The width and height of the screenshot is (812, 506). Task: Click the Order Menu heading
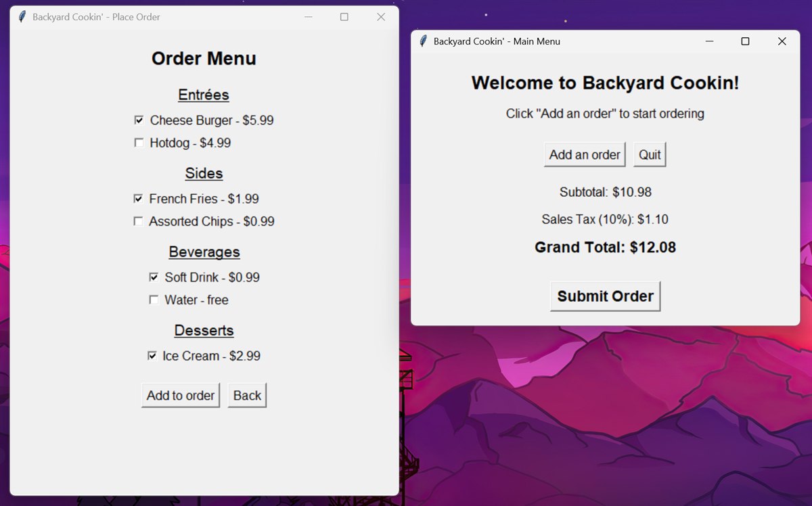coord(204,59)
